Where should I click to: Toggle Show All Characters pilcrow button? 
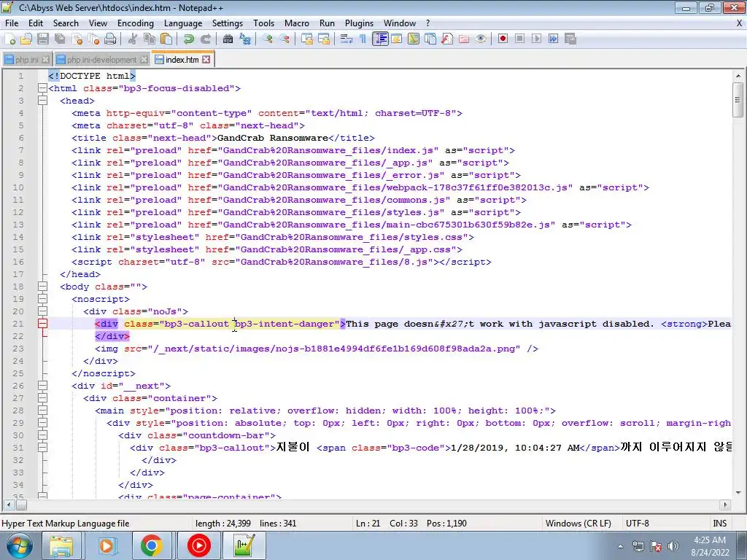click(363, 39)
